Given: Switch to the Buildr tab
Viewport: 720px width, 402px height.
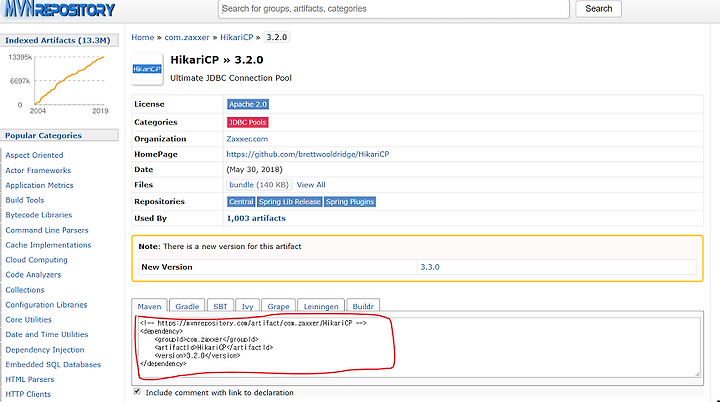Looking at the screenshot, I should coord(363,306).
